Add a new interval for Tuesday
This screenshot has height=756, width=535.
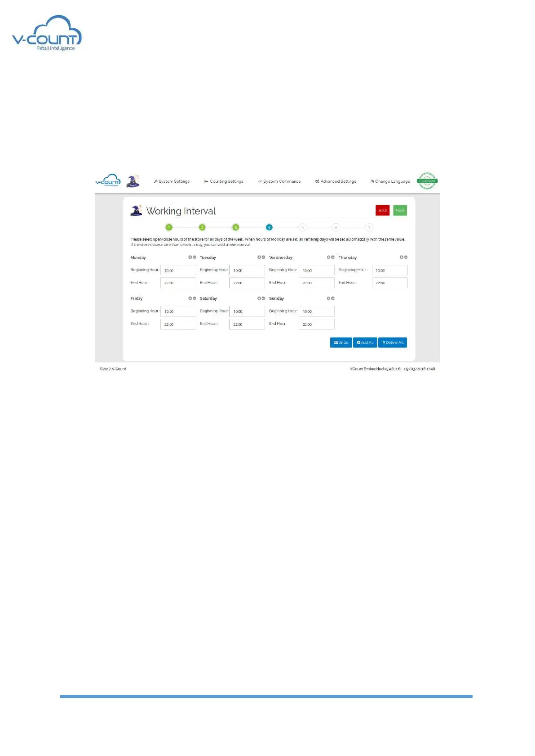(x=259, y=257)
